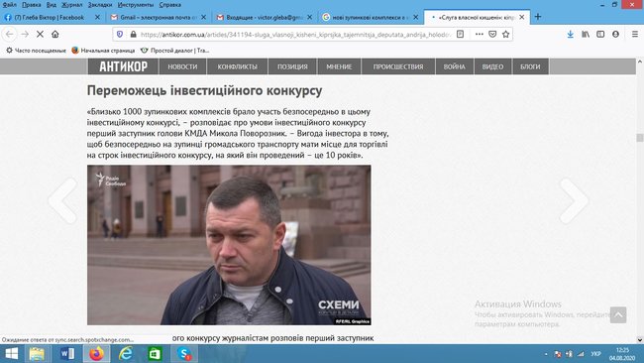644x363 pixels.
Task: Go to next article with right chevron
Action: 574,200
